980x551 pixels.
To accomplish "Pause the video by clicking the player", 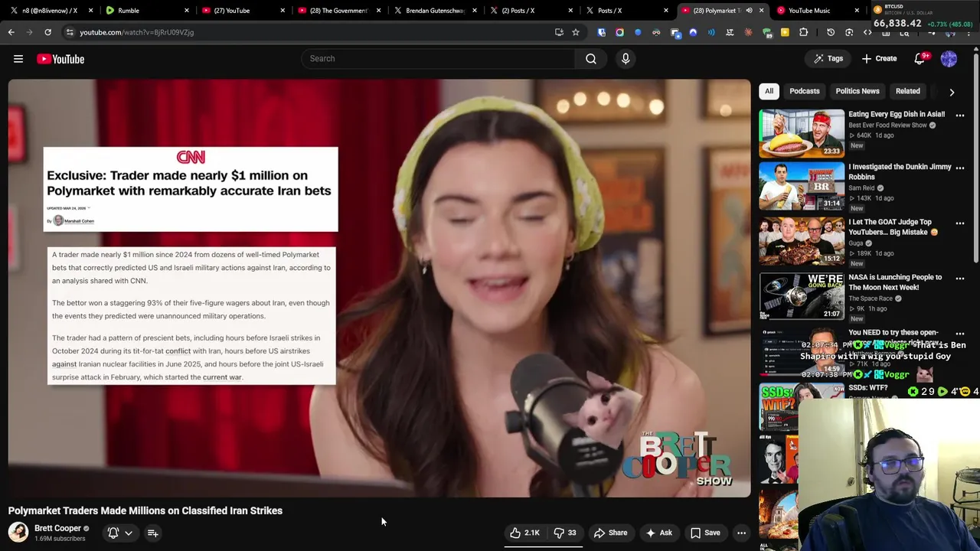I will [379, 288].
